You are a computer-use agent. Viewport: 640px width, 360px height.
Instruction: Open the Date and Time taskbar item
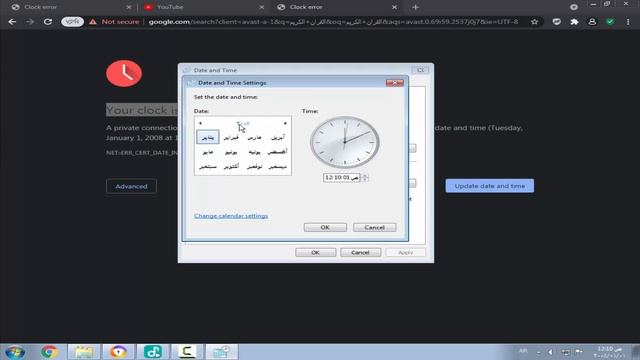(221, 352)
